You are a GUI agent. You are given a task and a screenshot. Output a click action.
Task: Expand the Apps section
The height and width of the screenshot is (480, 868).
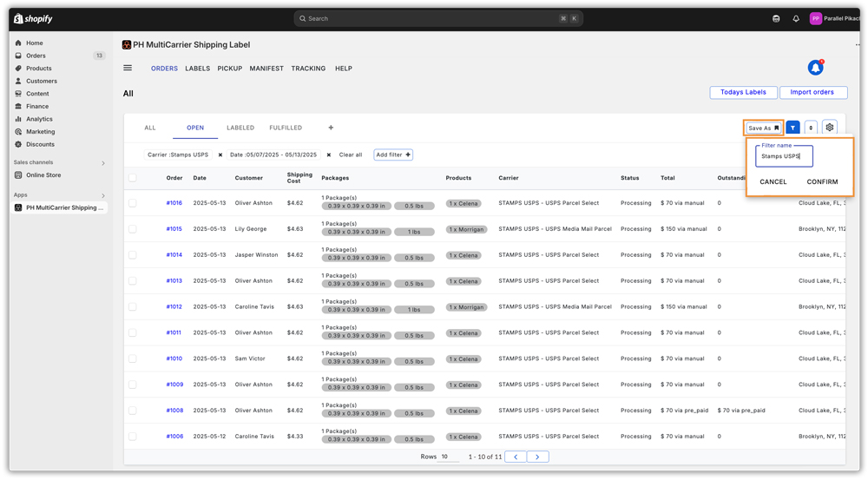[x=103, y=195]
